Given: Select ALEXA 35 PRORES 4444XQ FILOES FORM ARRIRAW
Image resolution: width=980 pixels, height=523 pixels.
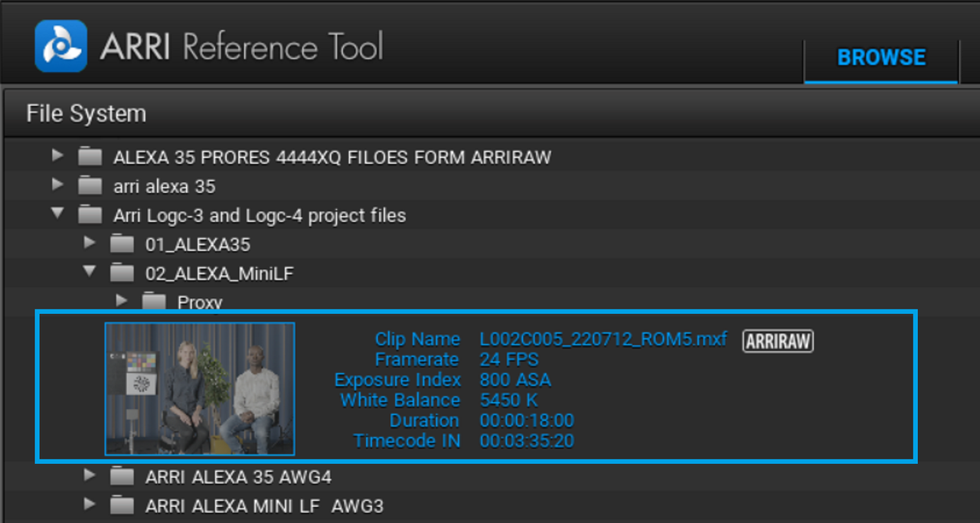Looking at the screenshot, I should point(490,157).
